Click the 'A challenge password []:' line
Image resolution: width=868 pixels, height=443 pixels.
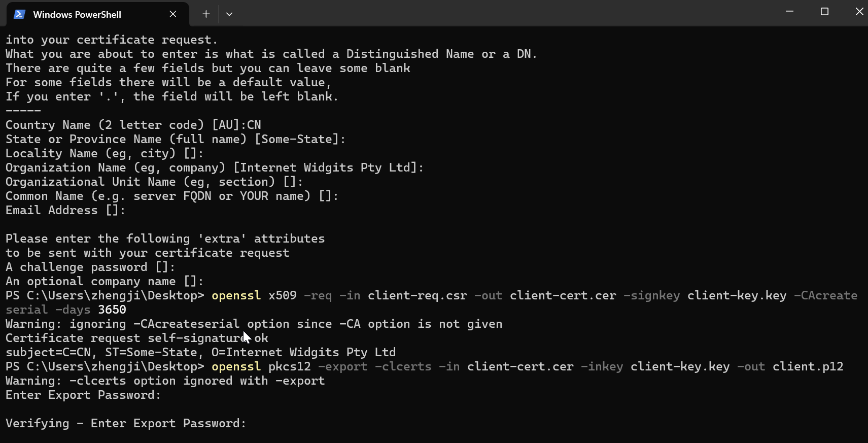tap(90, 267)
